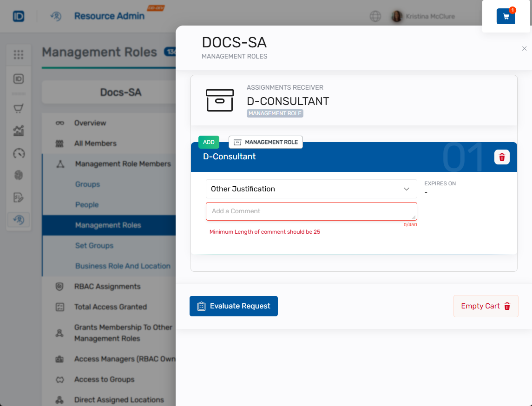This screenshot has width=532, height=406.
Task: Go to RBAC Assignments section
Action: pos(107,287)
